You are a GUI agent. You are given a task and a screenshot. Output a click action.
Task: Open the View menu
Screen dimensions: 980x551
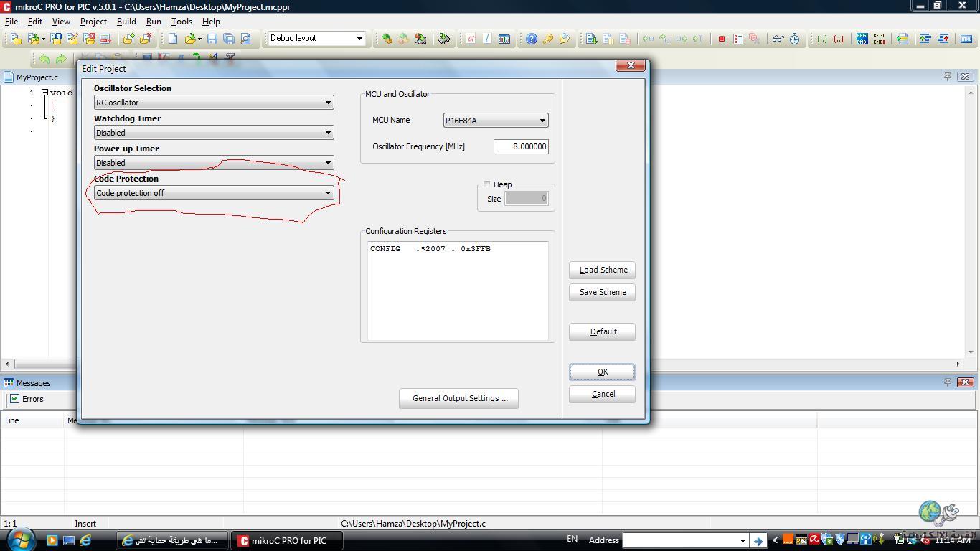point(61,22)
